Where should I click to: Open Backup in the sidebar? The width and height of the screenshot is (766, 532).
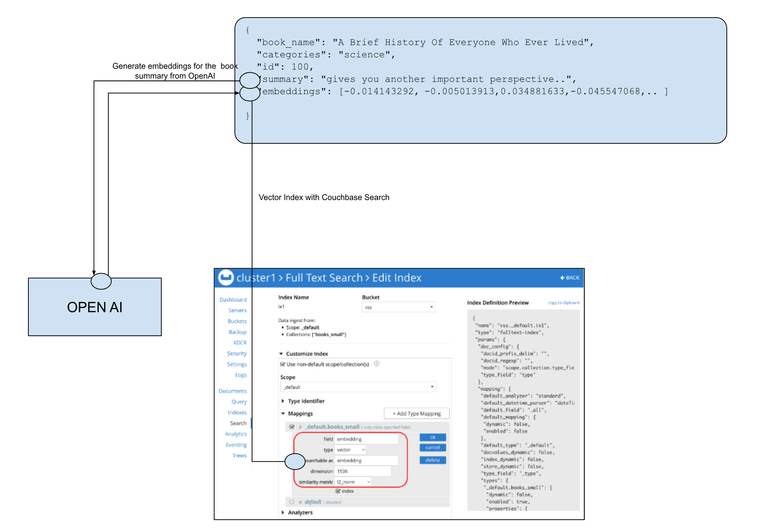tap(238, 332)
